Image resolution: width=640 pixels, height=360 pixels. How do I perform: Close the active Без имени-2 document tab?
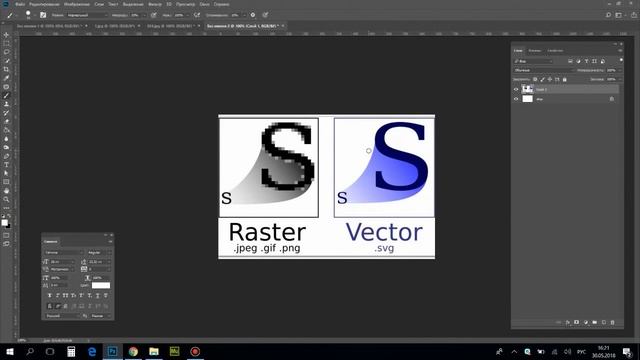[283, 26]
